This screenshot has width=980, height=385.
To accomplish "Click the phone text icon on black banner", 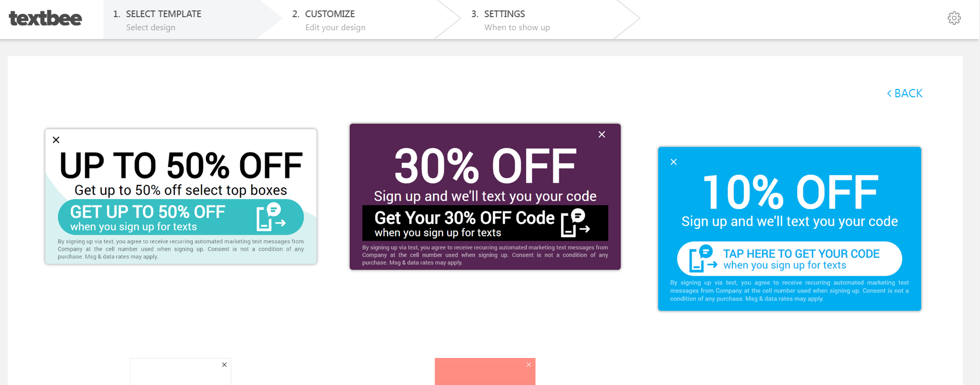I will coord(576,223).
